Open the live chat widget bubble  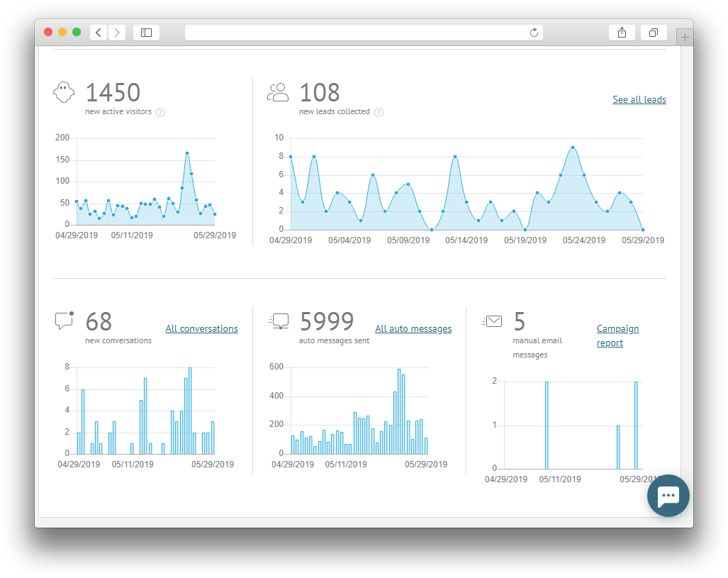pos(668,496)
